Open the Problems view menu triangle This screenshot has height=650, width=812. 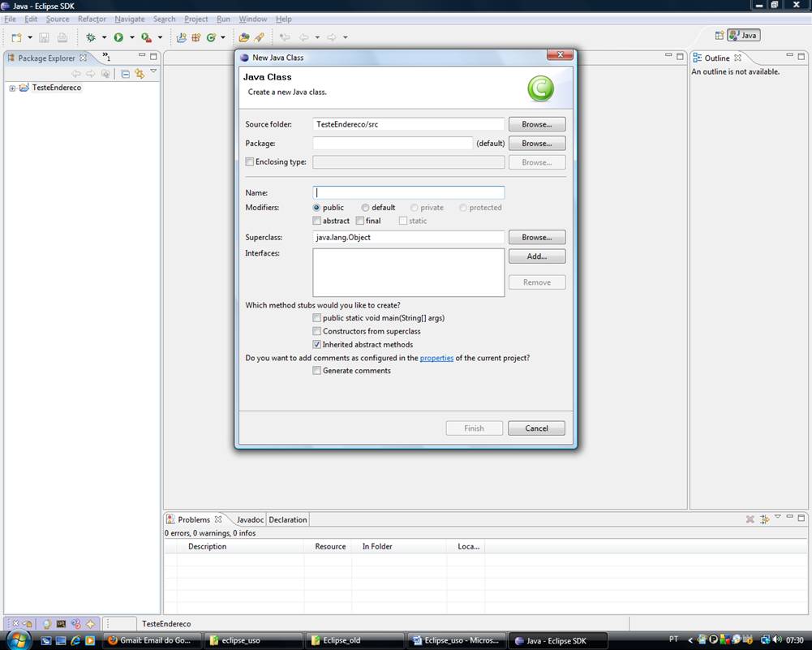[777, 517]
